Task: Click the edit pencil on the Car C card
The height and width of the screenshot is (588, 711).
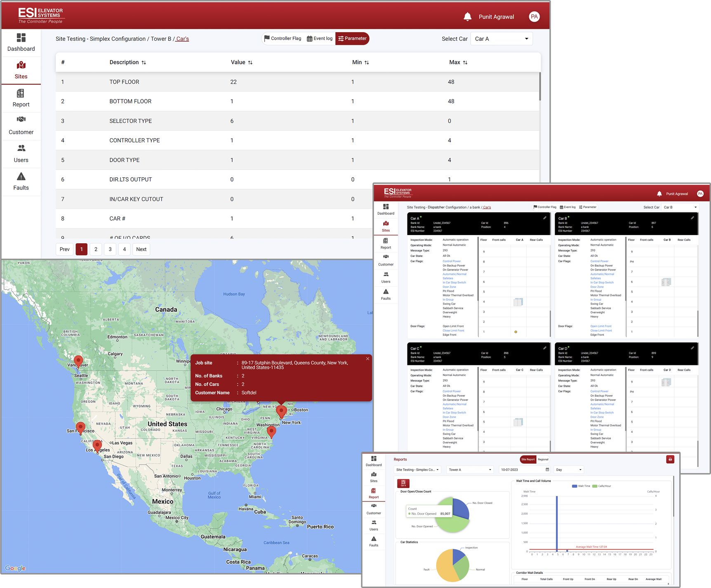Action: (x=545, y=348)
